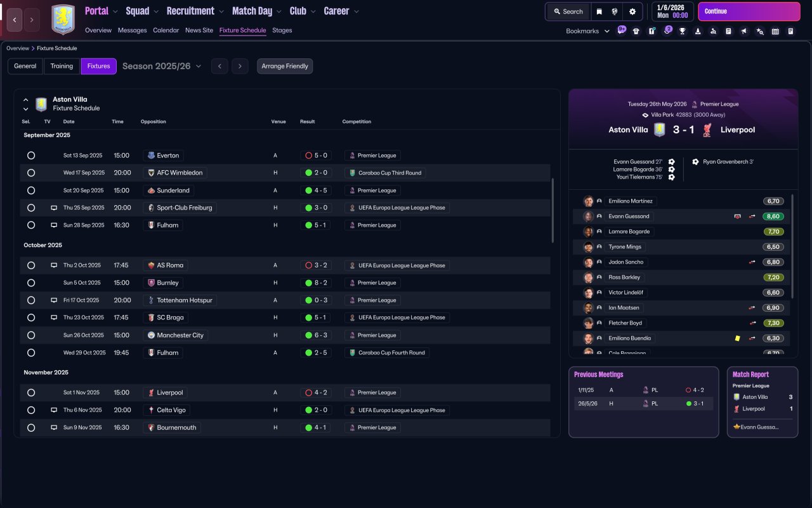This screenshot has width=812, height=508.
Task: Click the 1/6/2026 date and time box
Action: (x=672, y=11)
